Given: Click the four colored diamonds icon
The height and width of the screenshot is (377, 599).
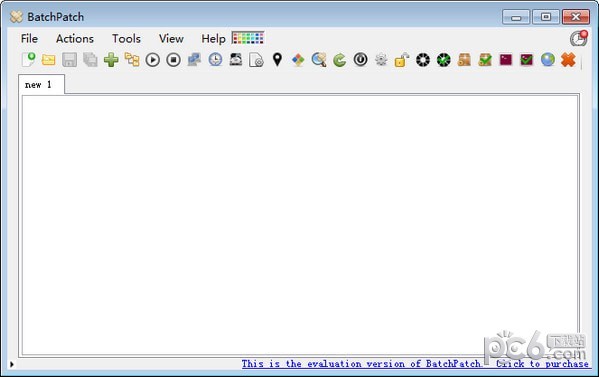Looking at the screenshot, I should tap(298, 60).
